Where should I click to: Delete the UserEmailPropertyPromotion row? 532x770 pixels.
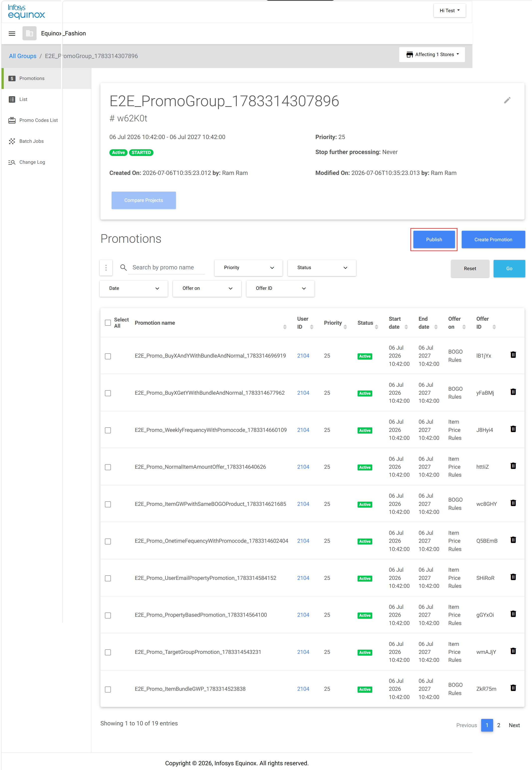pyautogui.click(x=513, y=577)
